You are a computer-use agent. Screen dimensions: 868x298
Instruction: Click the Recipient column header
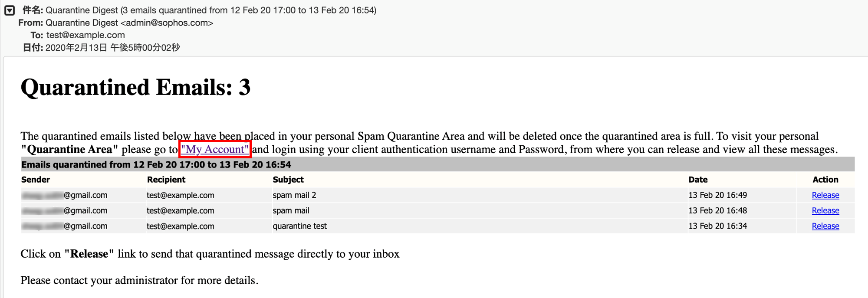click(x=166, y=180)
